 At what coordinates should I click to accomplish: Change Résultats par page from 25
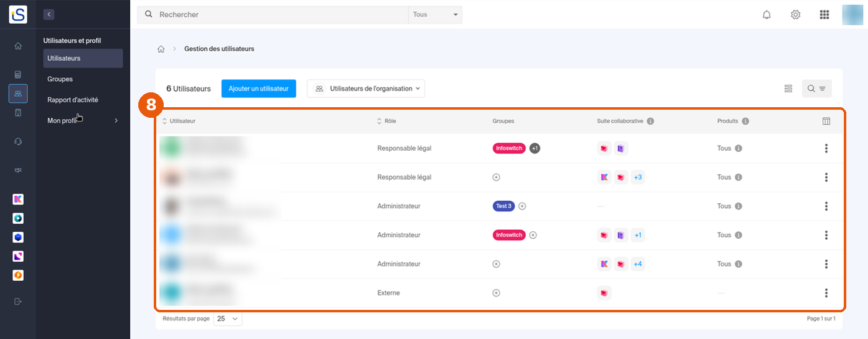tap(228, 319)
